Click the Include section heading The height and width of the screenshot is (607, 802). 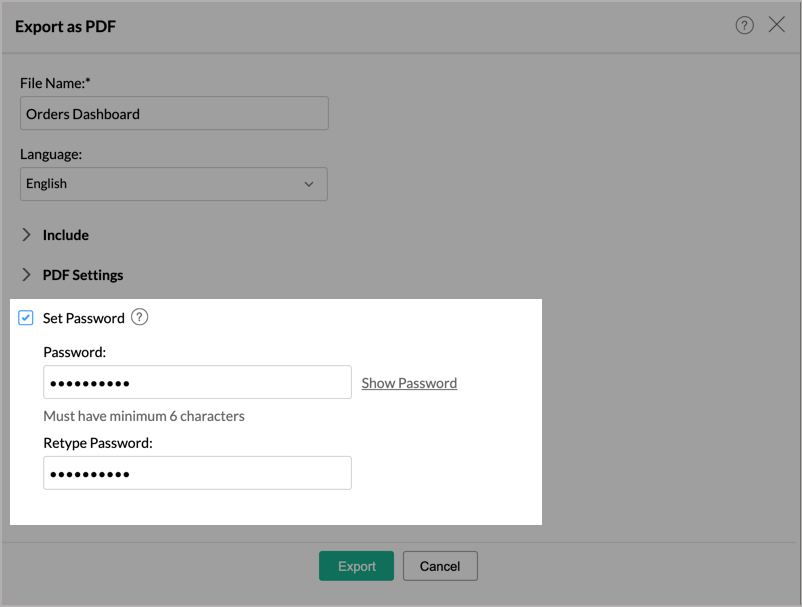coord(66,235)
